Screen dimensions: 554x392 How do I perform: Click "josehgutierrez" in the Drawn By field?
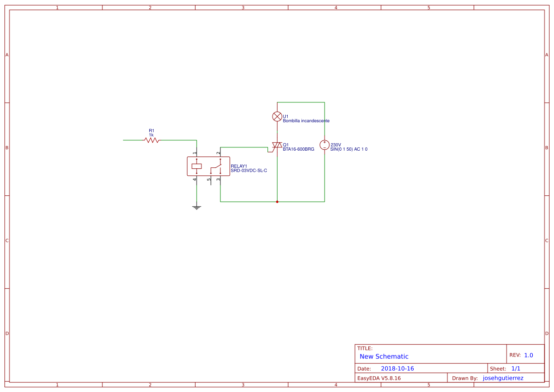click(x=503, y=378)
